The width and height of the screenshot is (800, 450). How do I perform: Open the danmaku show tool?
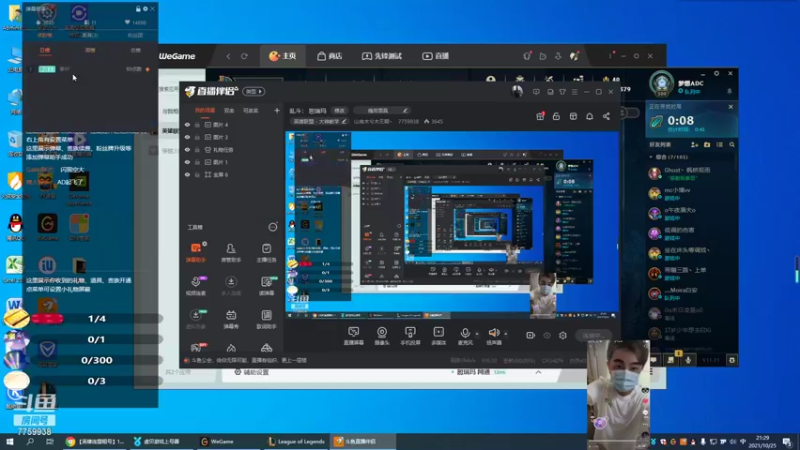click(231, 319)
